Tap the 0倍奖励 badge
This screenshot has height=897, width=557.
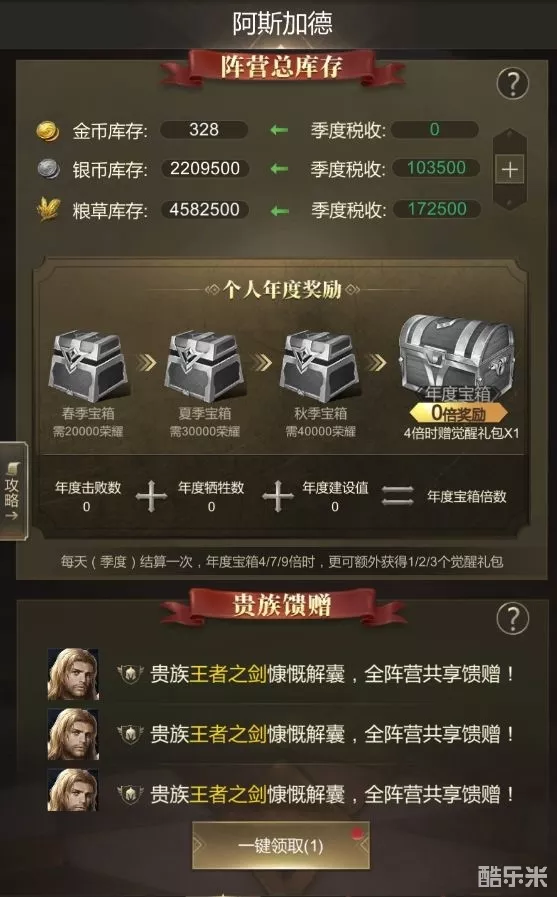click(x=458, y=412)
